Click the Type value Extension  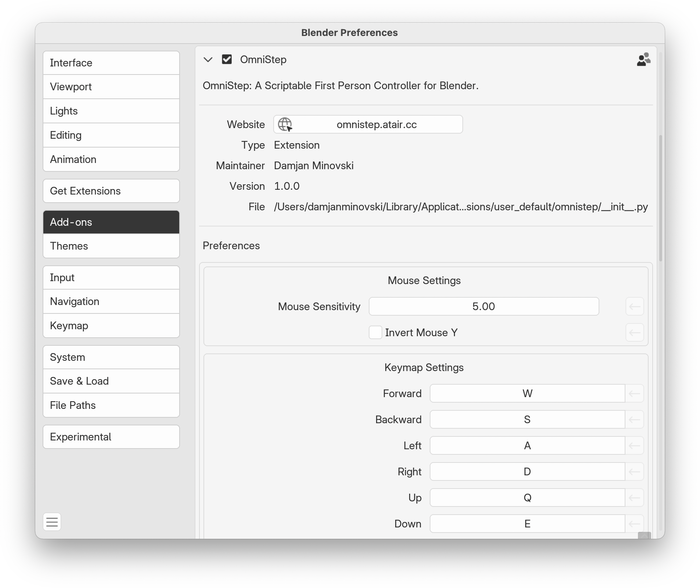coord(297,145)
